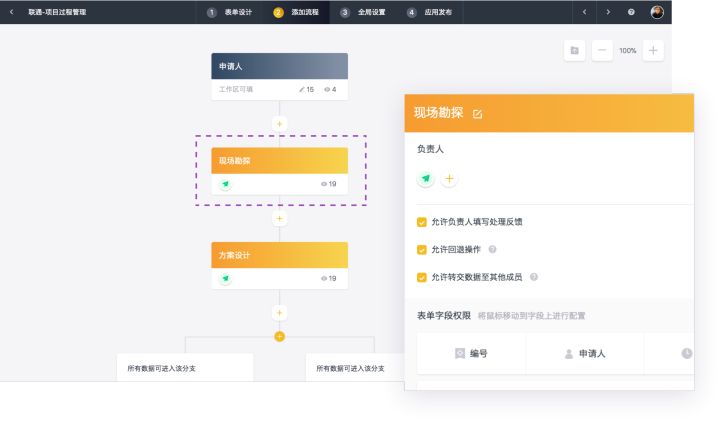Open the 全局设置 step tab
720x422 pixels.
(x=365, y=12)
